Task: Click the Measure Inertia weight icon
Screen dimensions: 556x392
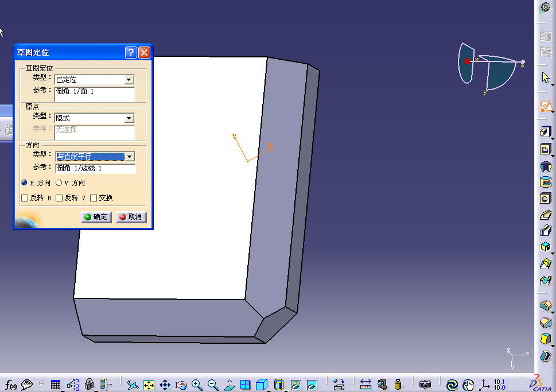Action: pyautogui.click(x=398, y=385)
